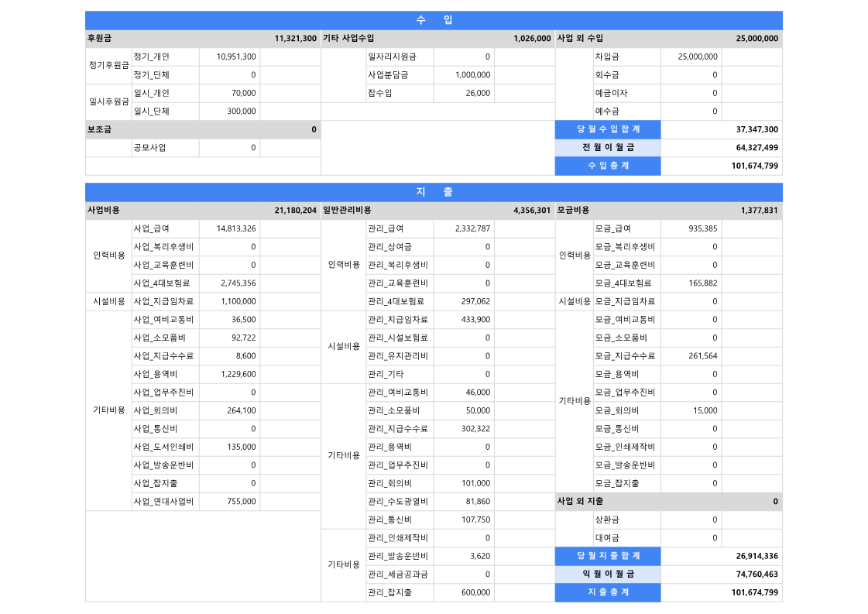The width and height of the screenshot is (868, 614).
Task: Click the '수 입' blue header bar
Action: click(434, 20)
